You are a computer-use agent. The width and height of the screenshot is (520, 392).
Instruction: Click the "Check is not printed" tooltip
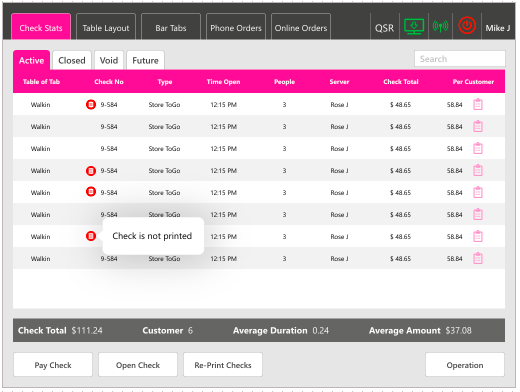(x=153, y=236)
